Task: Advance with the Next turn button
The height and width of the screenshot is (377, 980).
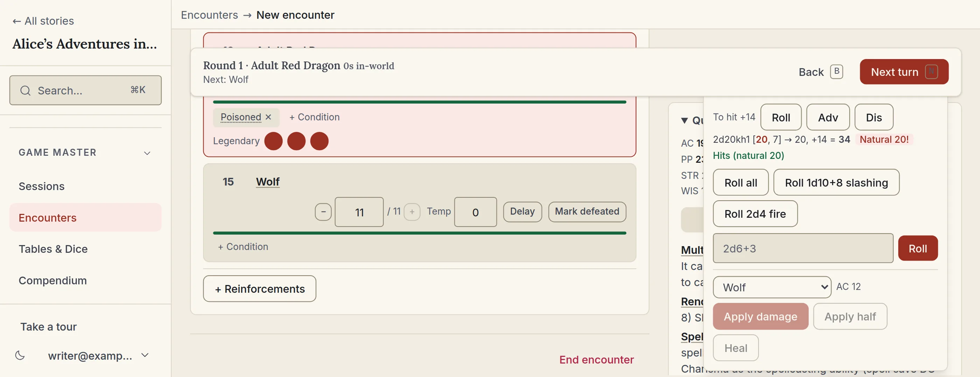Action: [904, 71]
